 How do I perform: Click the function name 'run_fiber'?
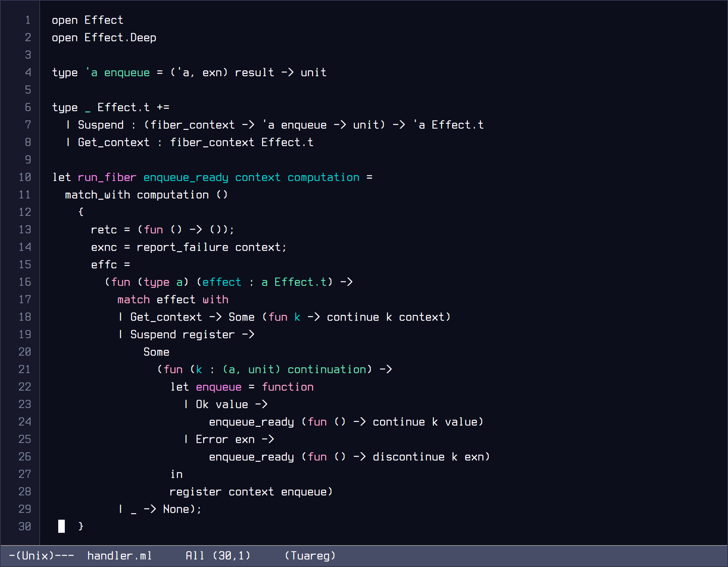coord(107,177)
